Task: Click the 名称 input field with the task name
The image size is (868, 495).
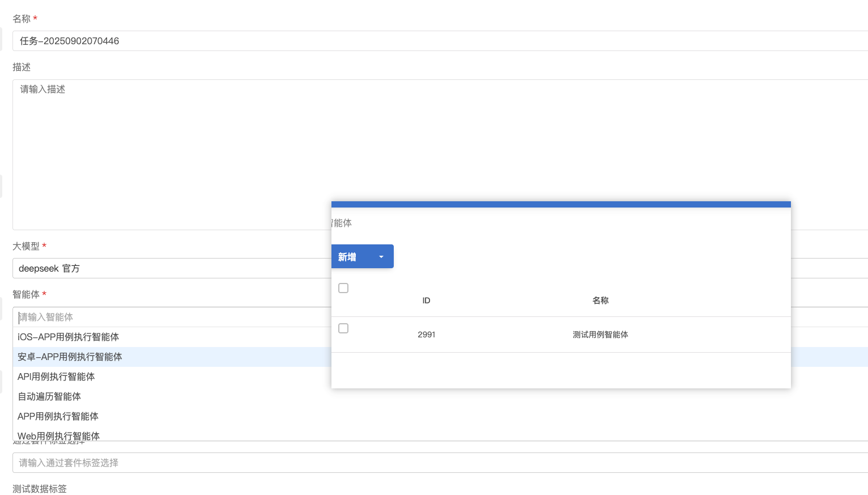Action: (x=440, y=41)
